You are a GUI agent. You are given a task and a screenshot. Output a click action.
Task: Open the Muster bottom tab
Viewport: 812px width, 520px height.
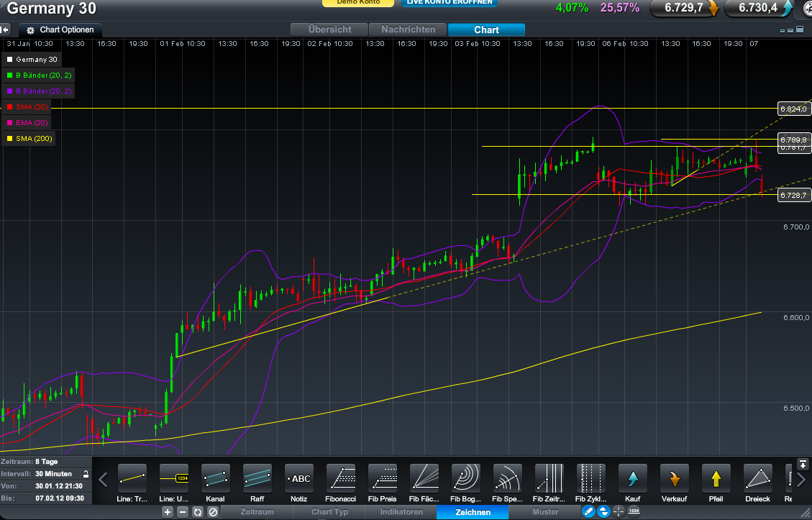point(545,511)
